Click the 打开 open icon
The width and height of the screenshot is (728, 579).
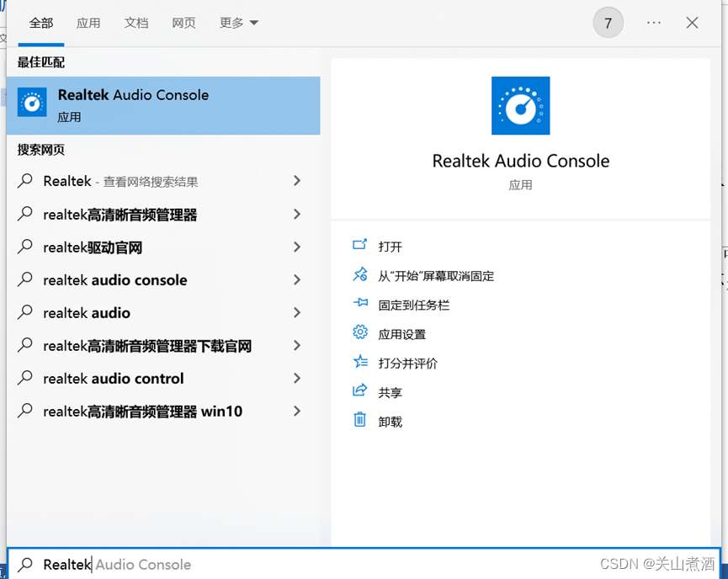(x=360, y=245)
